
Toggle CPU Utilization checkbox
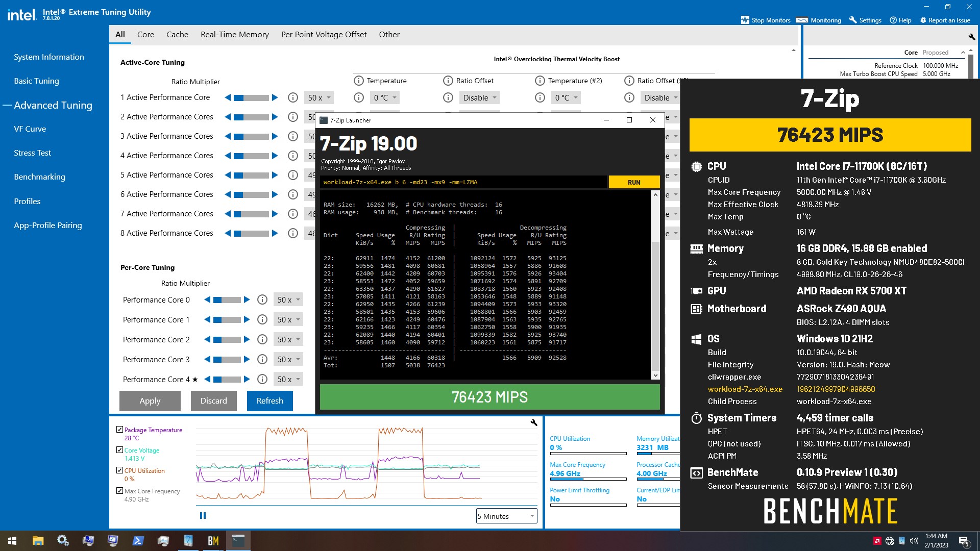pos(119,470)
